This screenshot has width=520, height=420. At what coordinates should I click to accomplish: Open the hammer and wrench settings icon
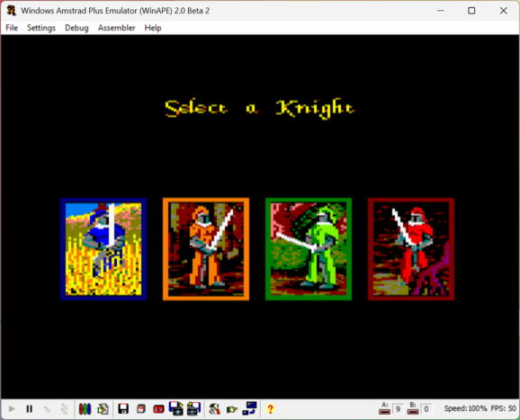pos(214,409)
